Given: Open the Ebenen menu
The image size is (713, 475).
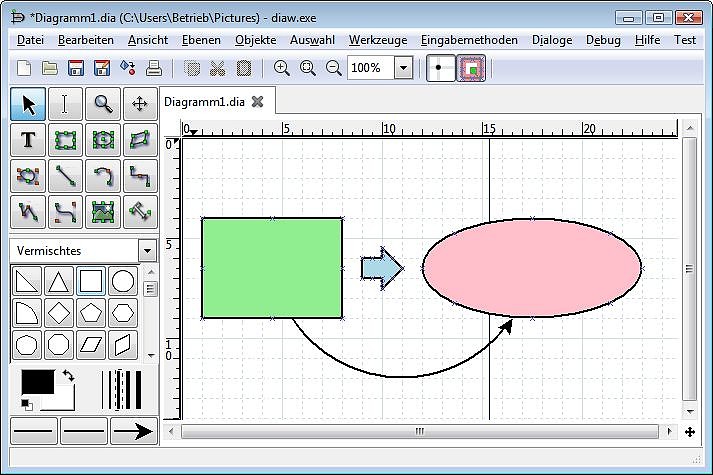Looking at the screenshot, I should [x=201, y=40].
